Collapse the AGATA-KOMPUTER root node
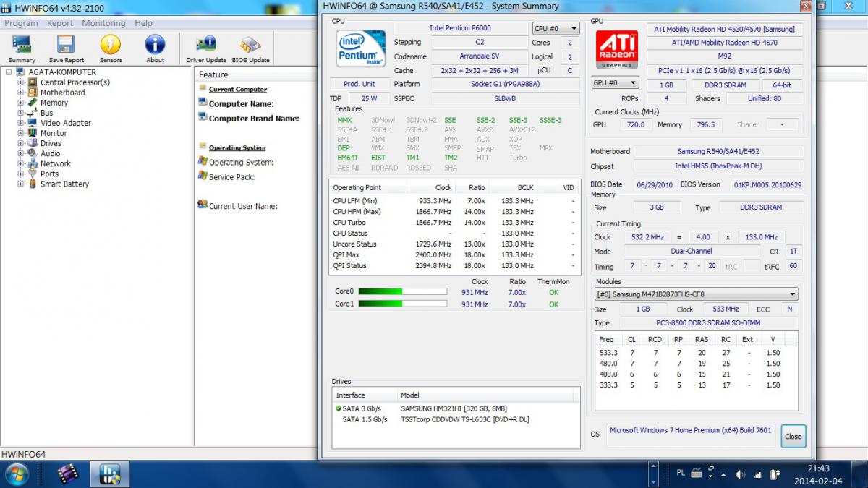This screenshot has width=868, height=488. [x=9, y=72]
